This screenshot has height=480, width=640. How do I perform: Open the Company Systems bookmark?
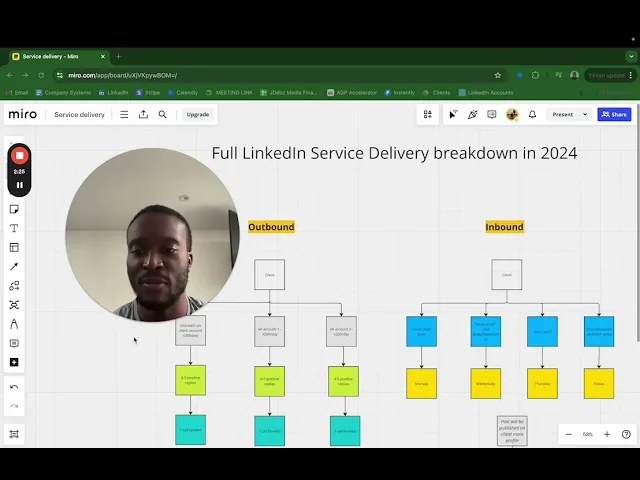[63, 93]
